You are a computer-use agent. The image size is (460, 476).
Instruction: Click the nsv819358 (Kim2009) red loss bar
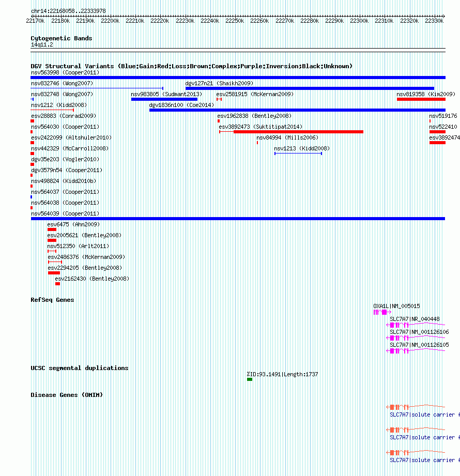click(x=421, y=99)
